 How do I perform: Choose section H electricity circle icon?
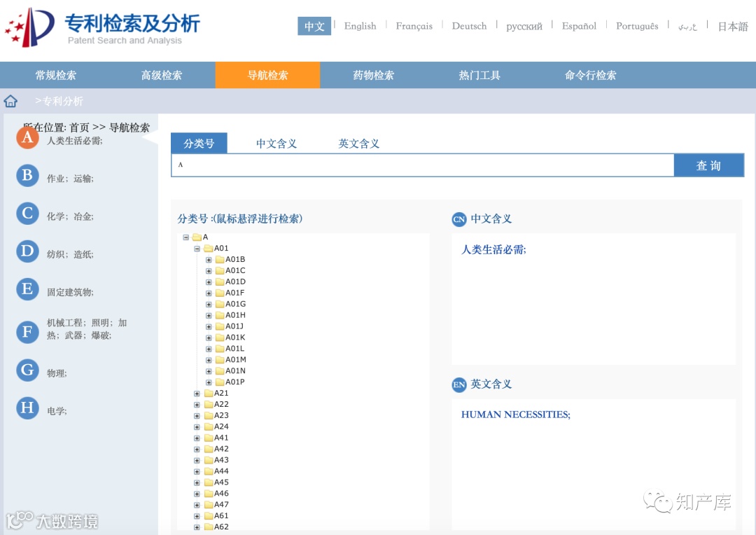pyautogui.click(x=27, y=408)
